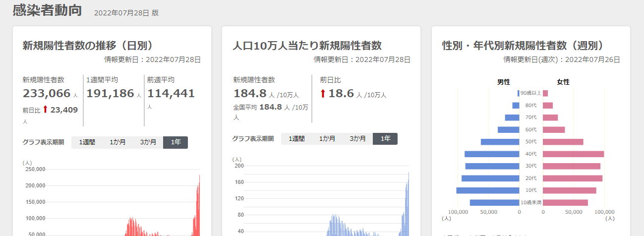
Task: Select 1週間 in the per-100,000 population card
Action: (296, 139)
